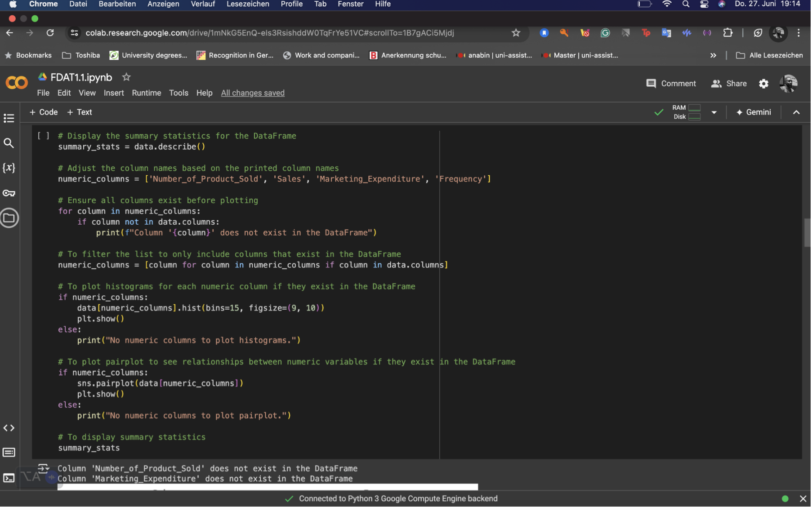
Task: Open the Runtime menu
Action: 146,93
